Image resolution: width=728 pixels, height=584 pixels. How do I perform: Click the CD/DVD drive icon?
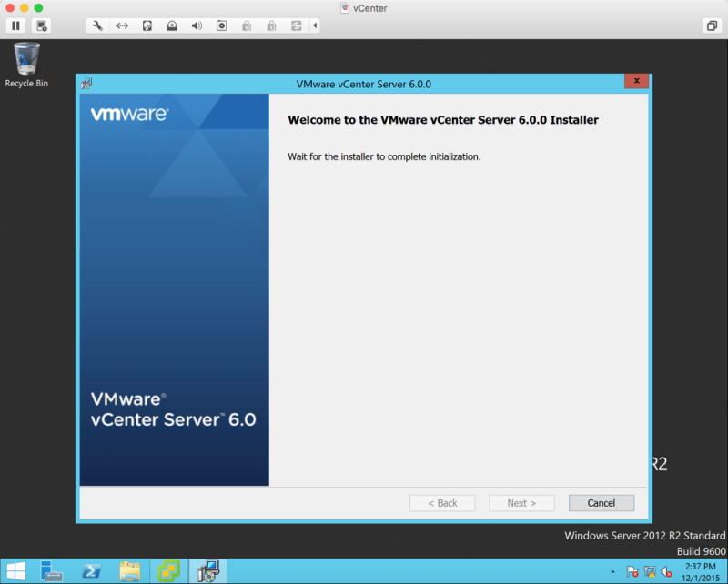172,25
